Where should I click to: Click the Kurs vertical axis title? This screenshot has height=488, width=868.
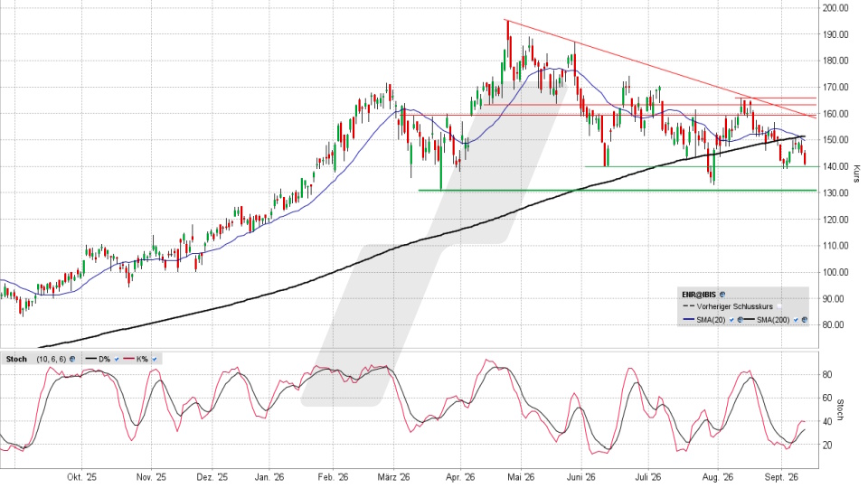point(857,174)
